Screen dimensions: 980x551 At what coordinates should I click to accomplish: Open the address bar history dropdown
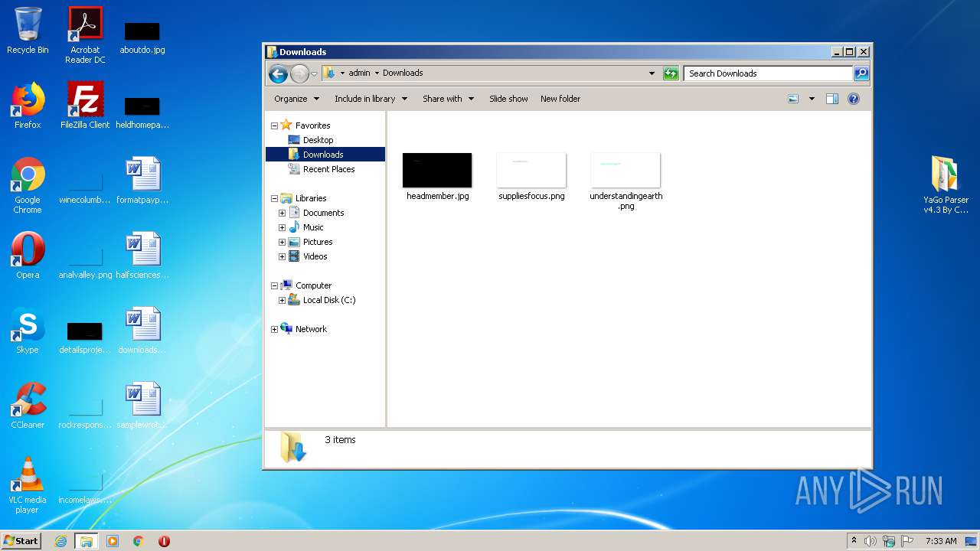[652, 73]
